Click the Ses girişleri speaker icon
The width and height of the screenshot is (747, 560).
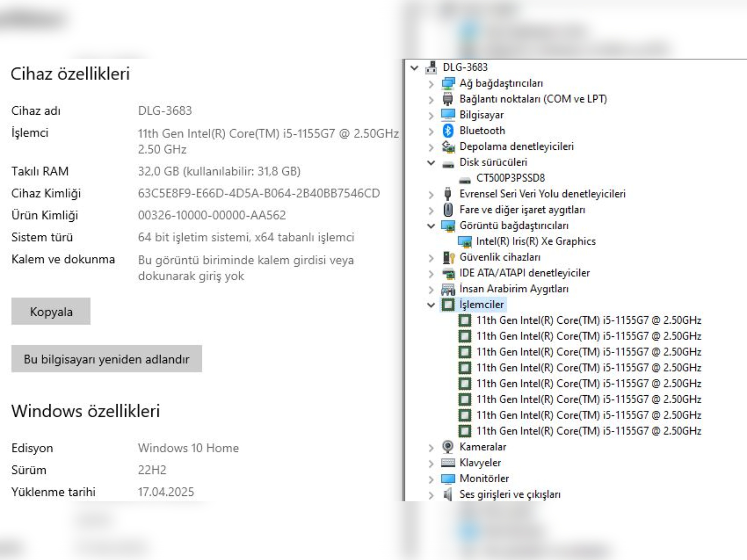(448, 494)
